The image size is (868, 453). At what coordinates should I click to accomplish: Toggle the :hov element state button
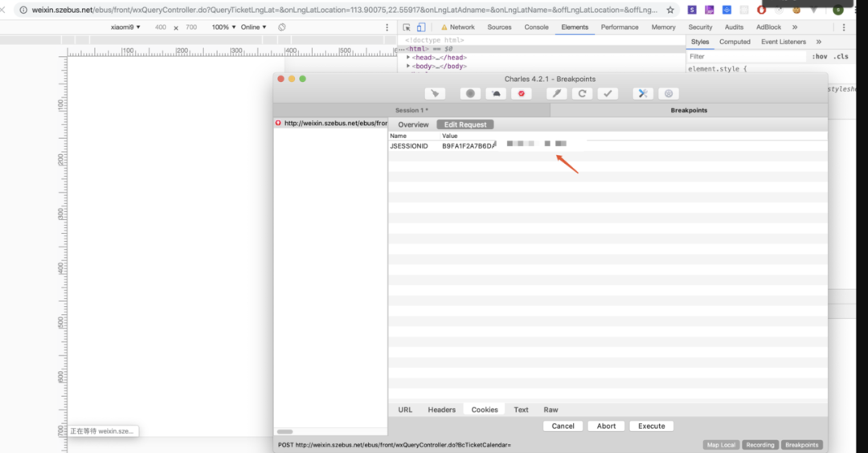point(819,56)
